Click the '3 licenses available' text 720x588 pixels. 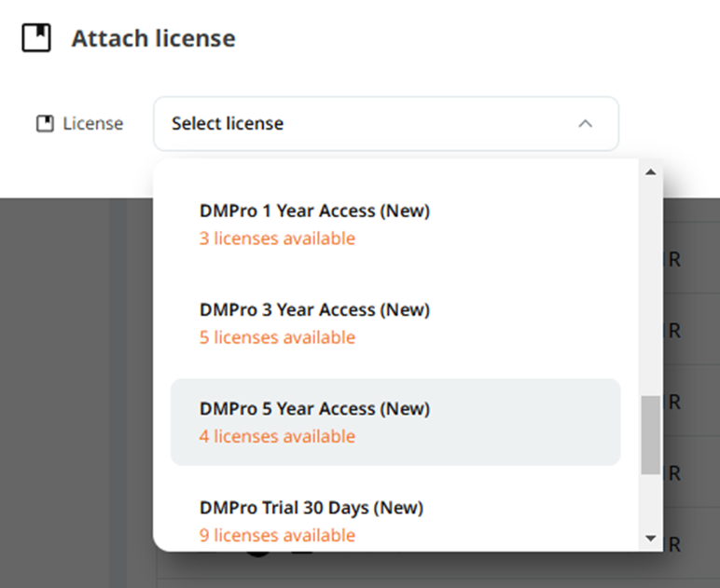277,239
